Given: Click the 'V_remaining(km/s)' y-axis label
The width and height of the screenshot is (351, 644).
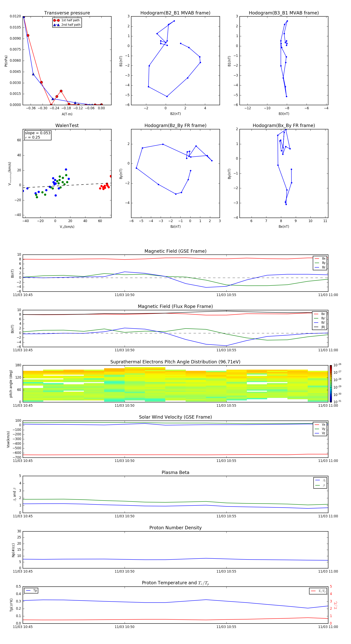Looking at the screenshot, I should (10, 173).
